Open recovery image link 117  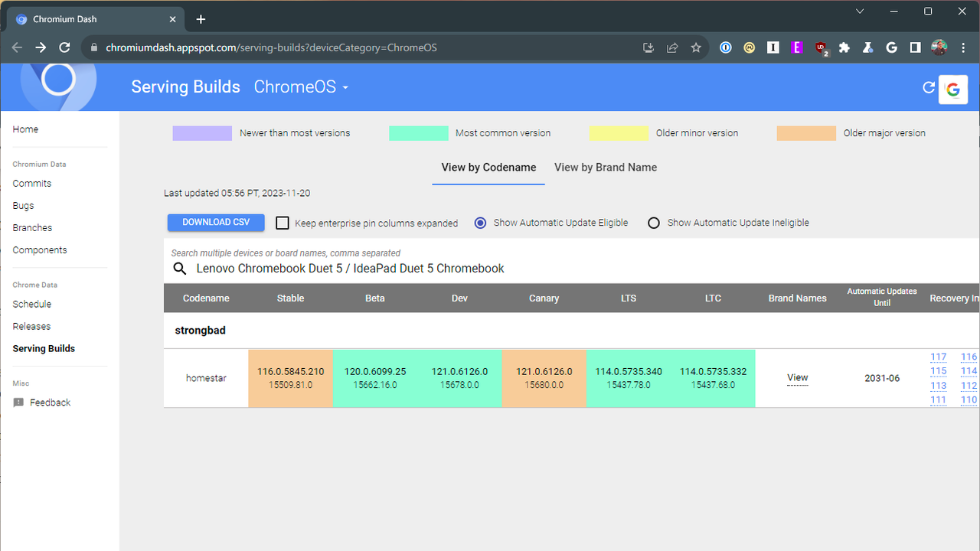939,357
